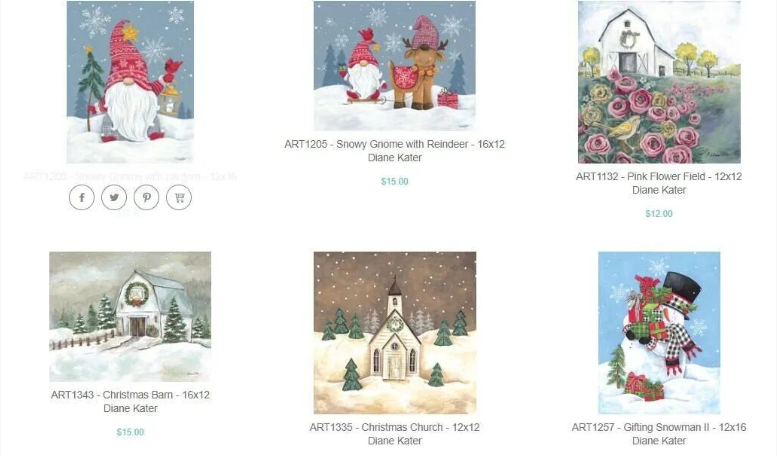Click ART1205 Snowy Gnome with Reindeer title
Screen dimensions: 777x456
click(394, 144)
